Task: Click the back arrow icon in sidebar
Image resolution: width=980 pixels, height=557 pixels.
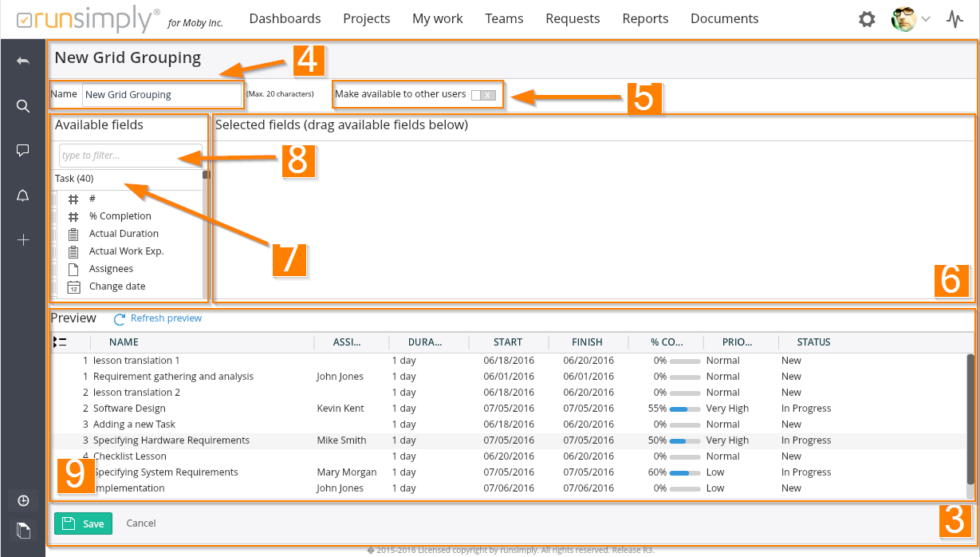Action: coord(23,61)
